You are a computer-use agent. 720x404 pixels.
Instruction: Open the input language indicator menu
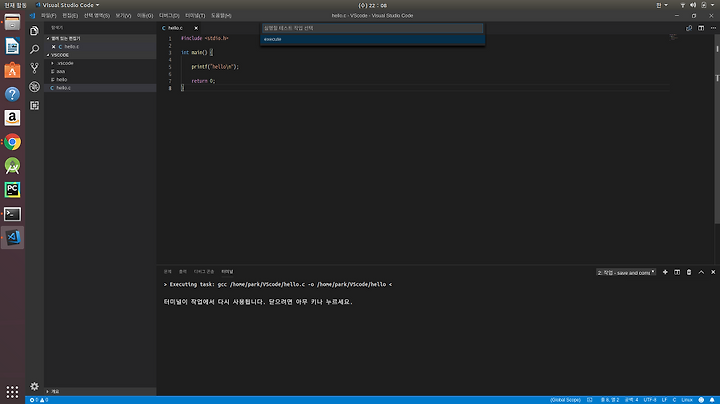[662, 5]
